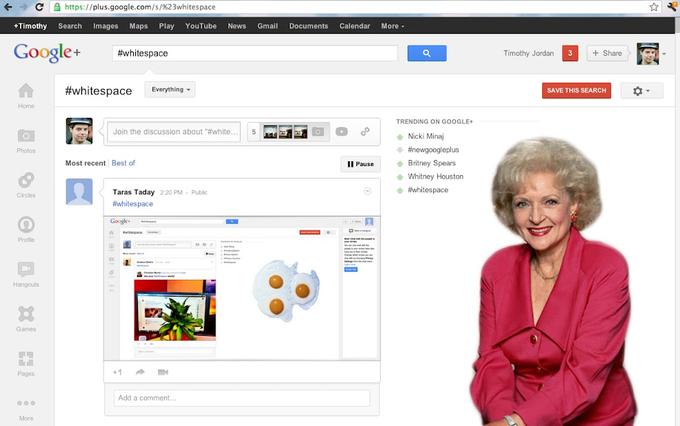680x426 pixels.
Task: Open YouTube from the top bar
Action: tap(201, 26)
